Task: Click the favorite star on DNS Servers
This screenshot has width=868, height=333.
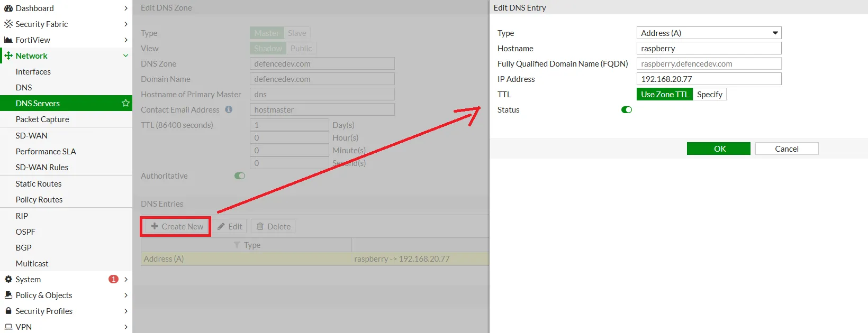Action: click(x=125, y=103)
